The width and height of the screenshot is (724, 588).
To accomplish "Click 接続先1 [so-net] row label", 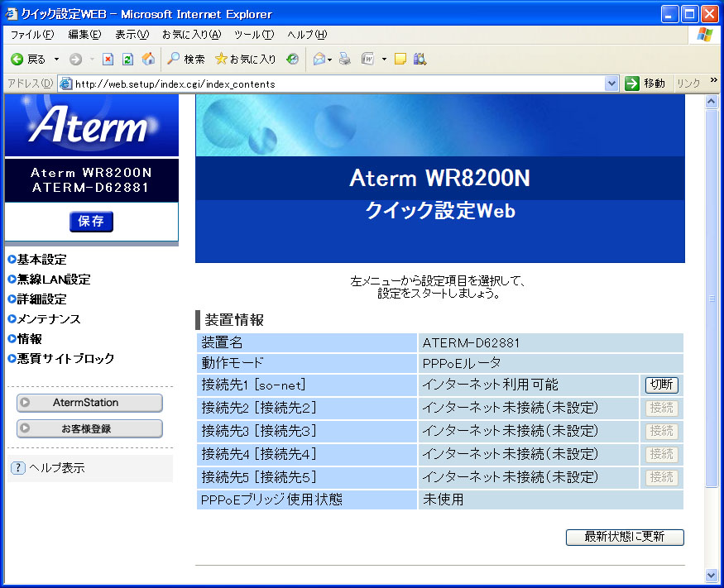I will click(x=253, y=385).
